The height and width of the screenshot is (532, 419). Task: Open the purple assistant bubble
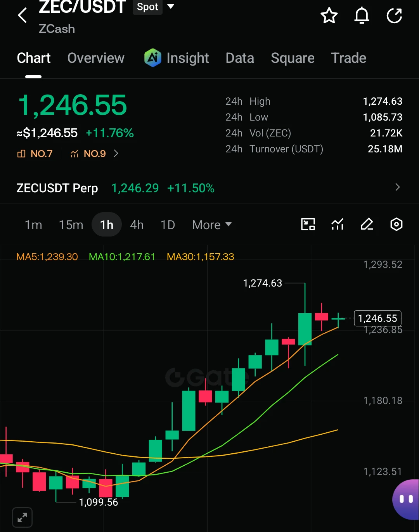[406, 499]
